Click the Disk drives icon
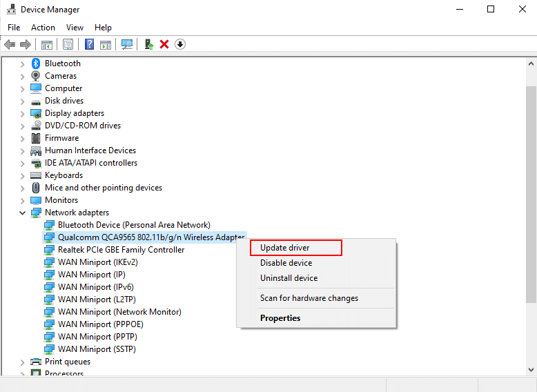Image resolution: width=537 pixels, height=392 pixels. point(36,101)
